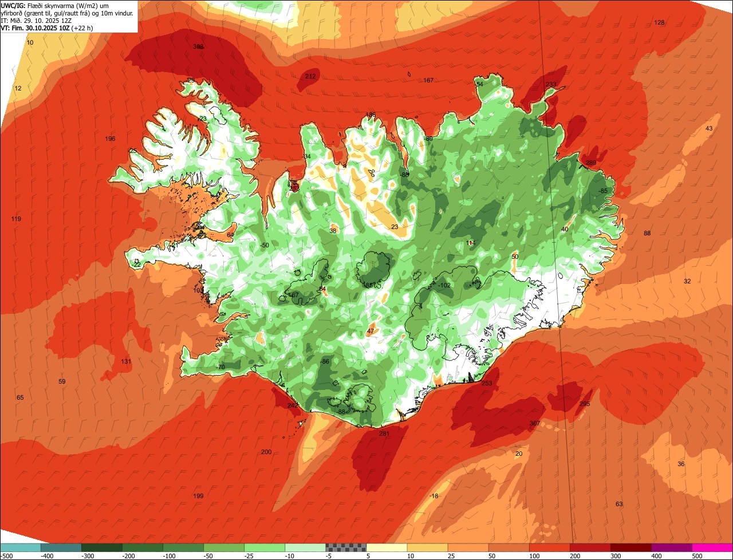Click the value 233 on the map
This screenshot has width=733, height=560.
pos(550,85)
